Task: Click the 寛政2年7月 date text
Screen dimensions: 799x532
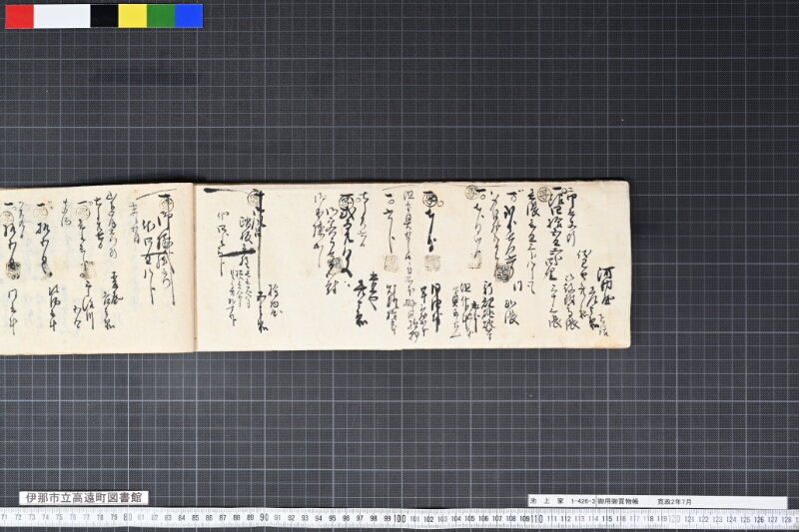Action: point(675,501)
